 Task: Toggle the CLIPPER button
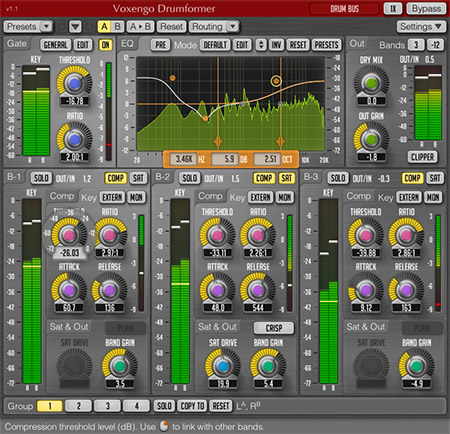click(x=422, y=157)
